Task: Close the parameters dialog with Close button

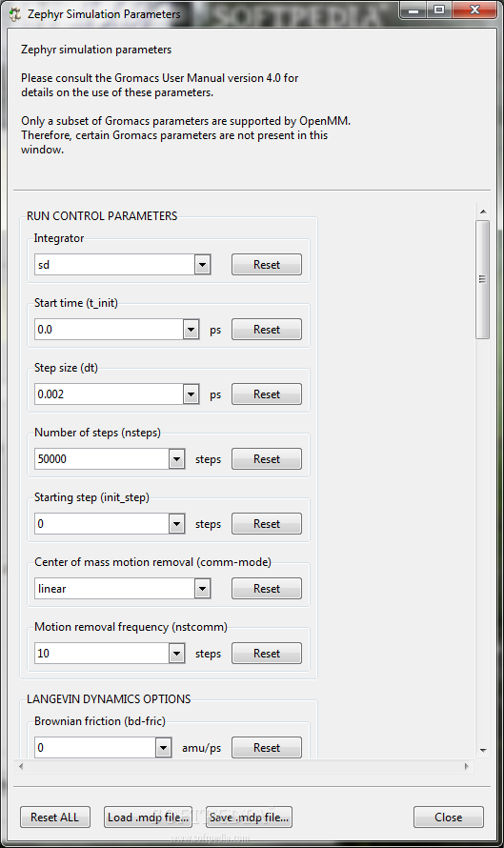Action: (449, 818)
